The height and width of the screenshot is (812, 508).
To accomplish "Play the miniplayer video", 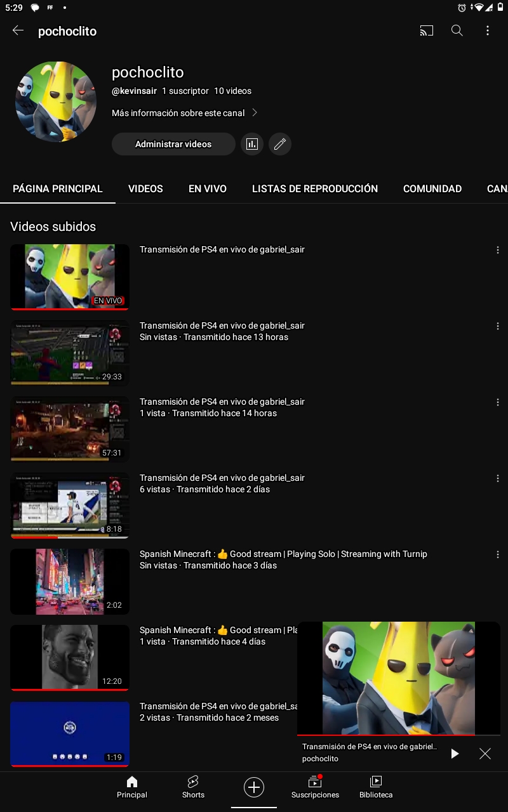I will click(455, 754).
